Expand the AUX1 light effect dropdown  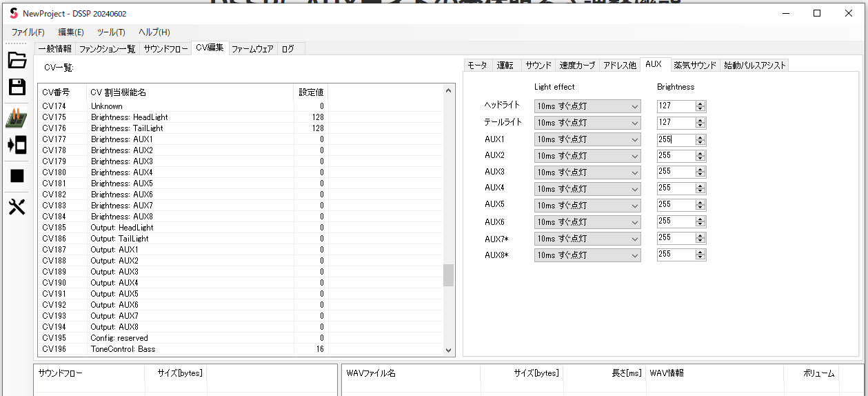click(587, 139)
